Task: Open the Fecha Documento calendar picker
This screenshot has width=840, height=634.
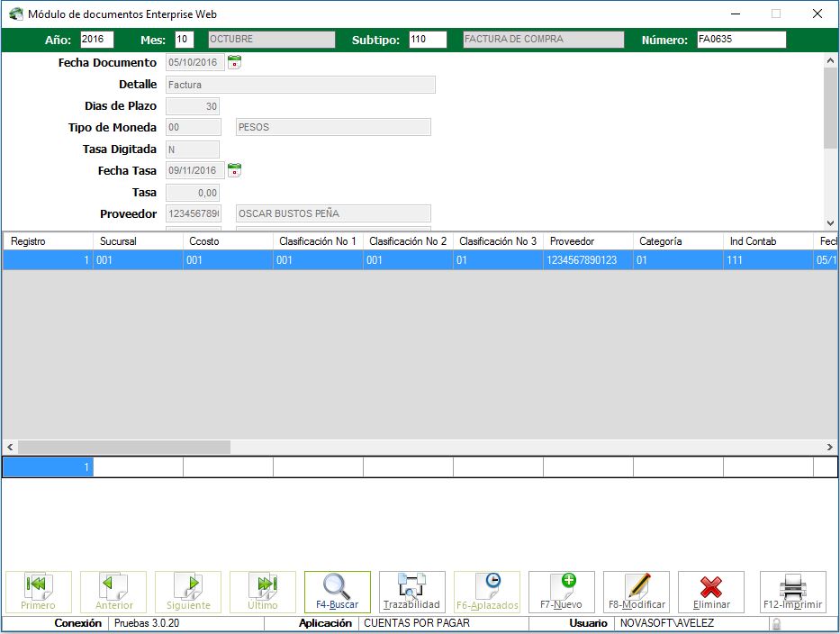Action: (234, 63)
